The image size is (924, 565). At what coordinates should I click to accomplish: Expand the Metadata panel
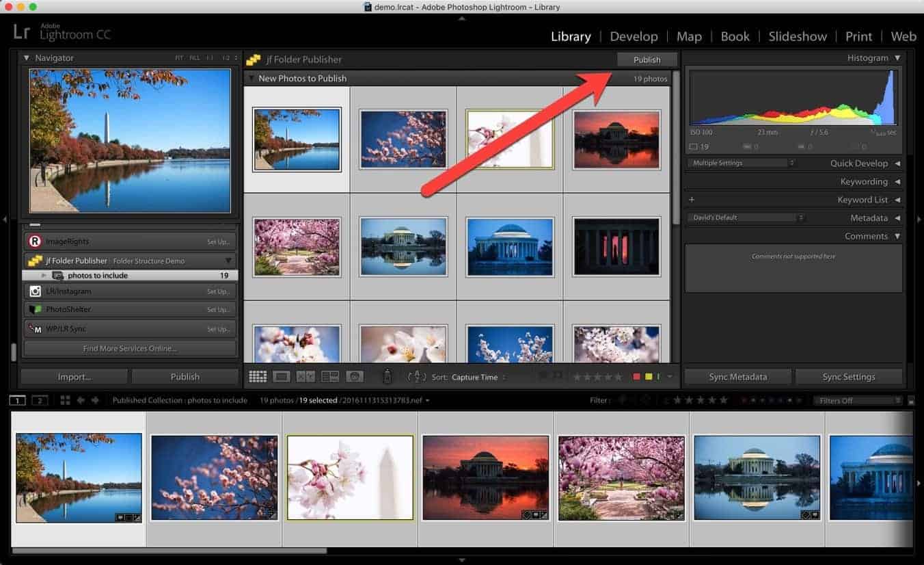[897, 218]
